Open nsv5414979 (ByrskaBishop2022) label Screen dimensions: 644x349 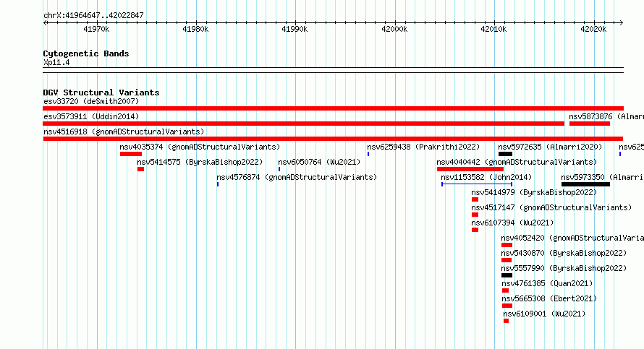tap(534, 192)
